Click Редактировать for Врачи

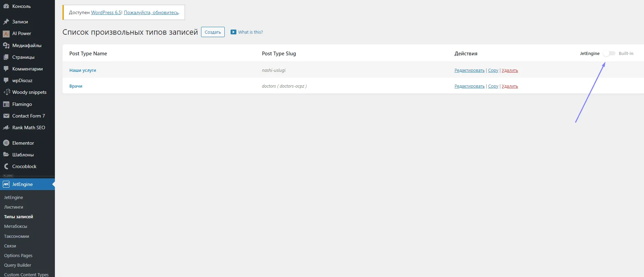click(x=469, y=86)
